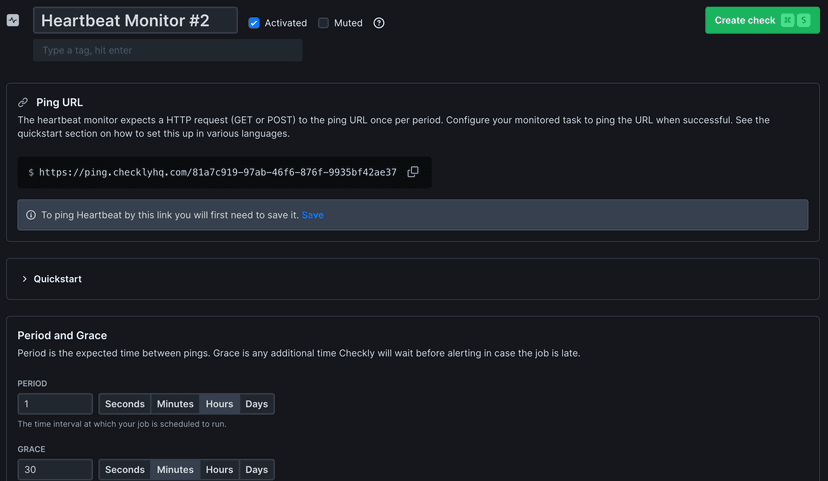Uncheck the Activated checkbox
The width and height of the screenshot is (828, 481).
coord(254,23)
